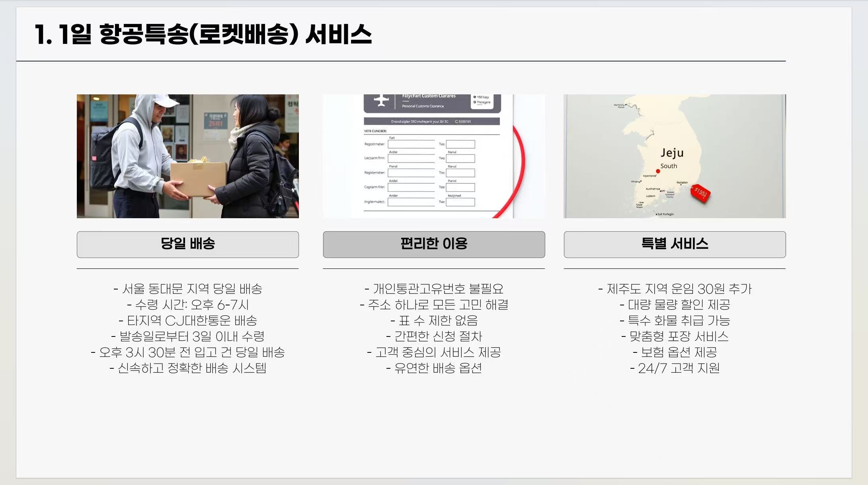This screenshot has height=485, width=868.
Task: Click the line '- 24/7 고객 지원'
Action: [675, 368]
